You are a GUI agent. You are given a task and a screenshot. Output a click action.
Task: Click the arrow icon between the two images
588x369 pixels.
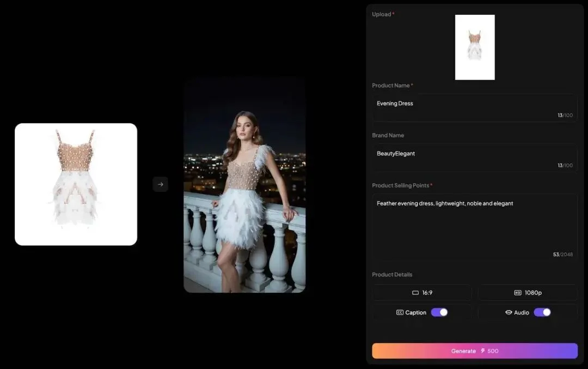[160, 184]
